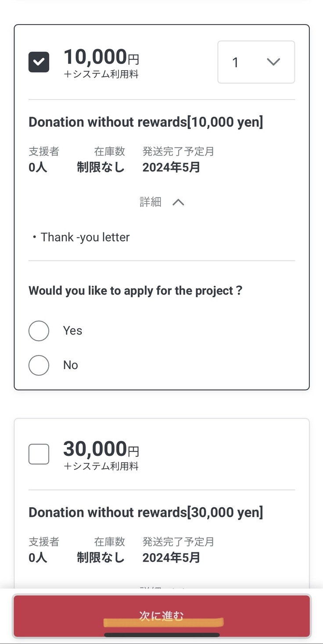323x644 pixels.
Task: Click the quantity dropdown chevron arrow
Action: click(x=273, y=62)
